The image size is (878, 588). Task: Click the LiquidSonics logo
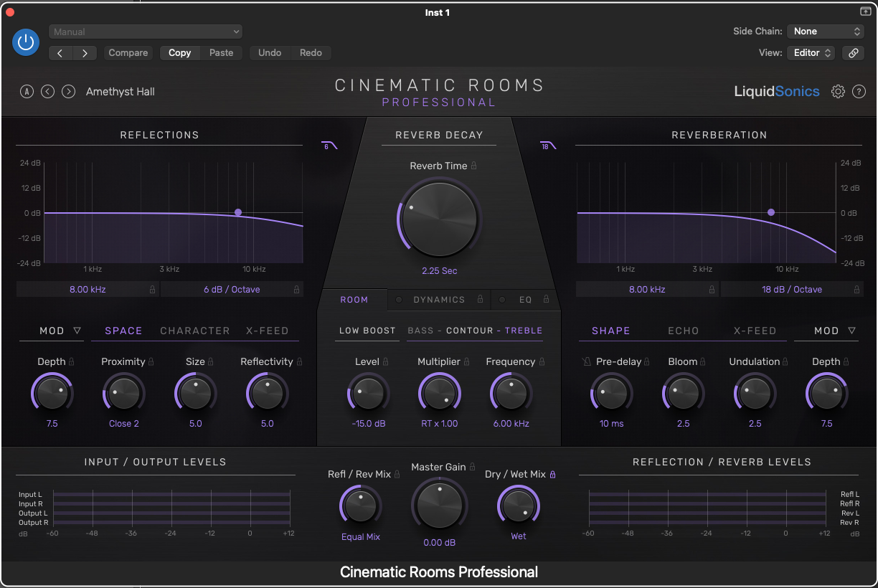pyautogui.click(x=777, y=91)
